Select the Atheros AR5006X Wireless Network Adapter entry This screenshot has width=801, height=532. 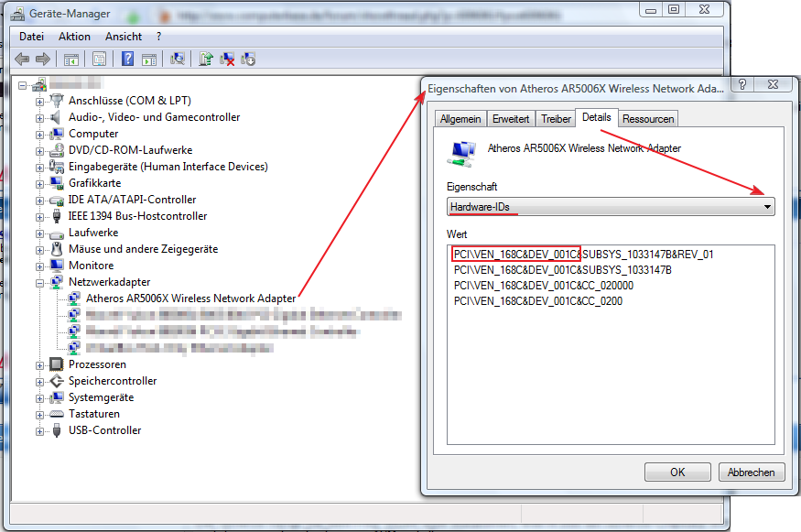tap(191, 299)
